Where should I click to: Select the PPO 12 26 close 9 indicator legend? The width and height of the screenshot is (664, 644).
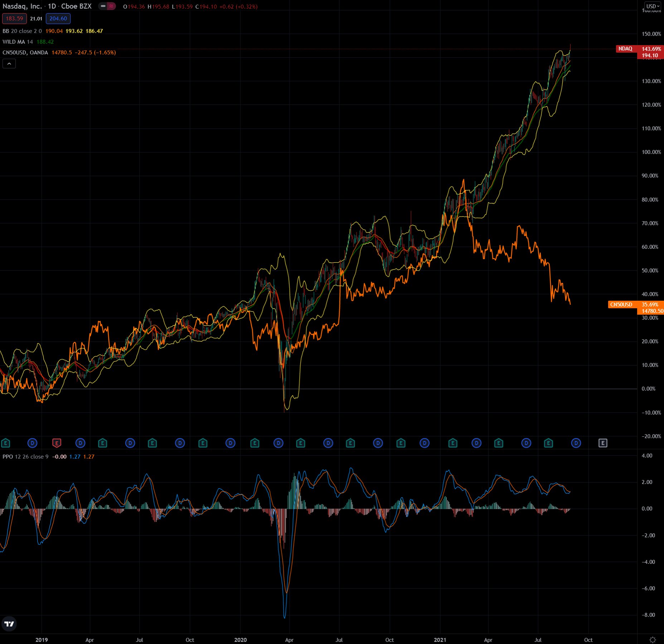pyautogui.click(x=25, y=456)
